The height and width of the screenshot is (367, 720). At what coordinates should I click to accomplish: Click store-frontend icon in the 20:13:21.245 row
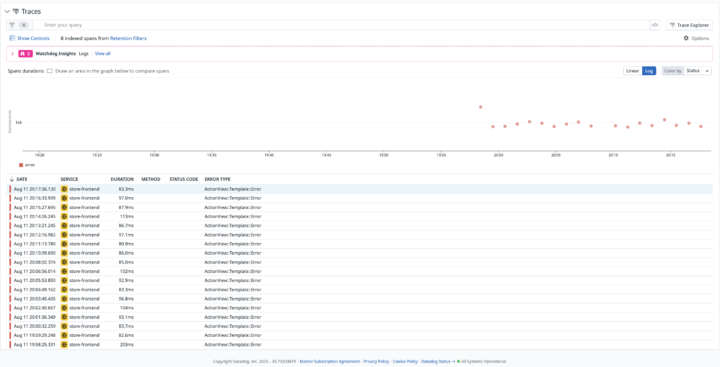click(64, 226)
